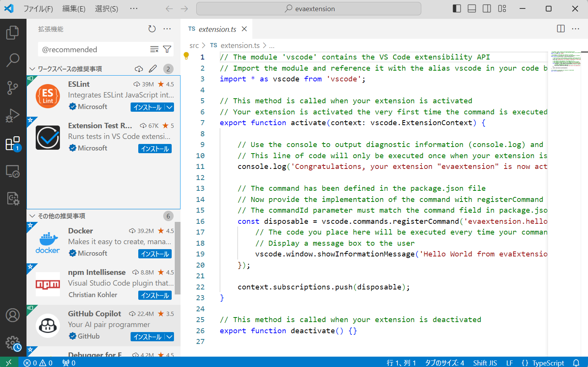
Task: Toggle the primary sidebar visibility
Action: tap(457, 8)
